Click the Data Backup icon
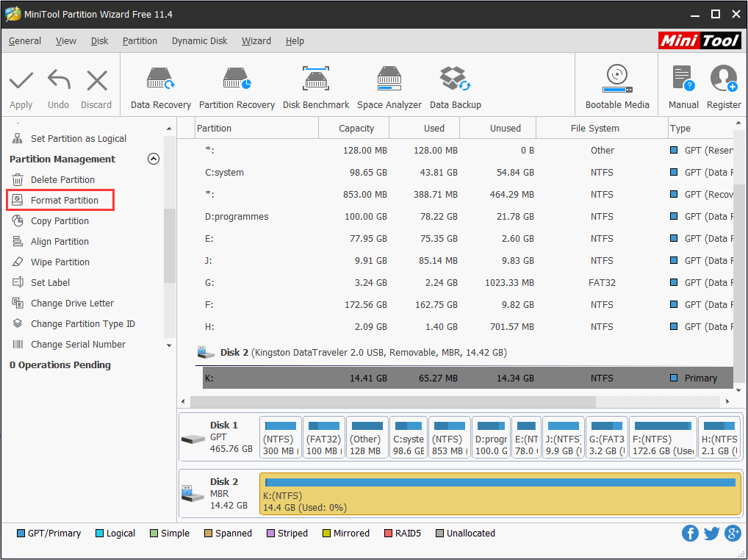Image resolution: width=748 pixels, height=560 pixels. (x=455, y=87)
